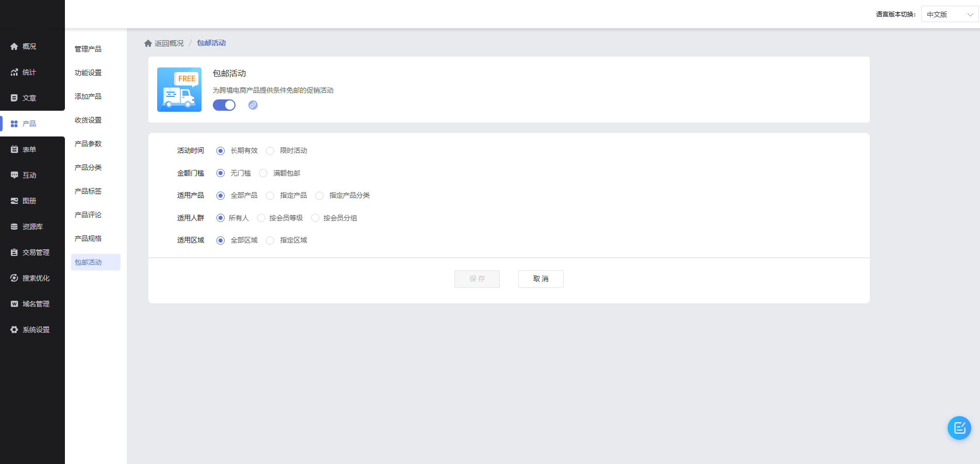Select 长期有效 radio option
The width and height of the screenshot is (980, 464).
click(221, 151)
